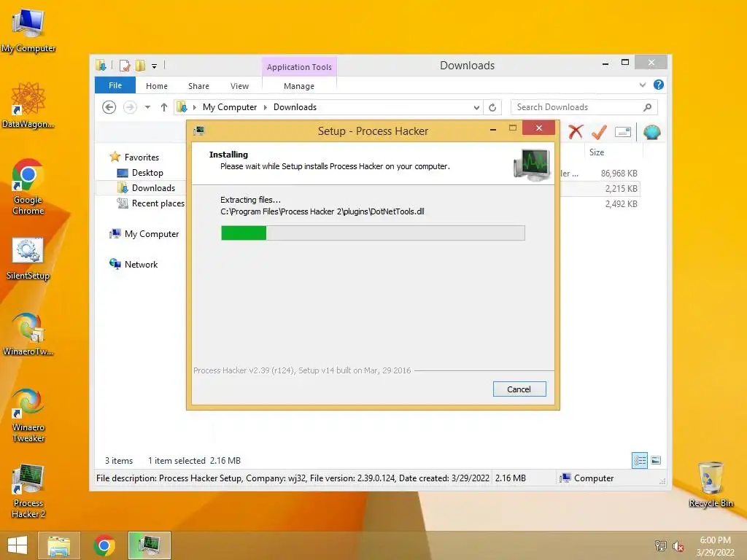Viewport: 747px width, 560px height.
Task: Open Desktop in navigation pane
Action: click(x=147, y=173)
